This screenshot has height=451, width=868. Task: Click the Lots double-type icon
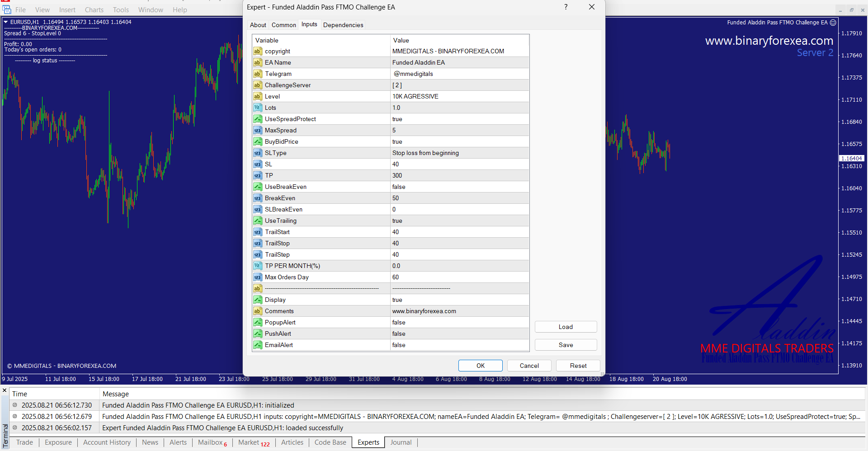(x=258, y=108)
